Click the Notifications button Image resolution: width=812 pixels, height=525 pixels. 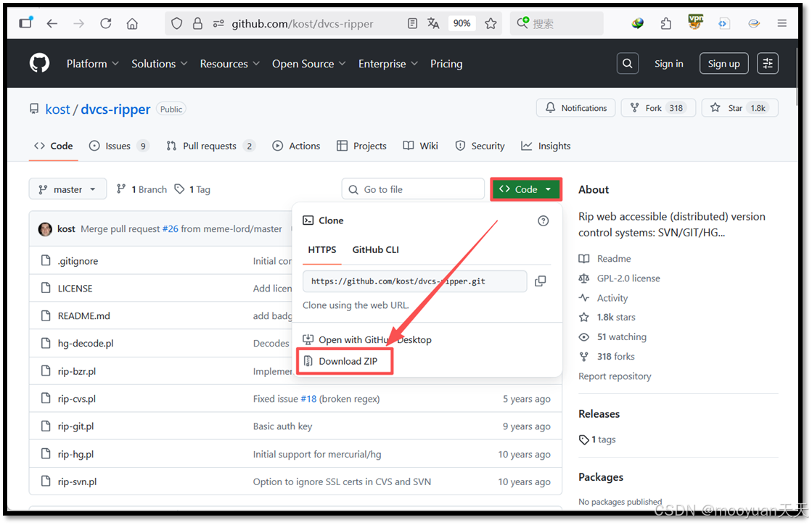pyautogui.click(x=576, y=108)
